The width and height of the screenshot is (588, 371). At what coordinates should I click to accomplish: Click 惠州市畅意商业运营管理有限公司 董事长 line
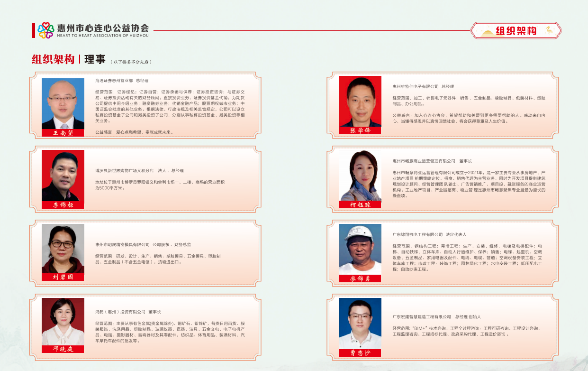click(x=432, y=161)
